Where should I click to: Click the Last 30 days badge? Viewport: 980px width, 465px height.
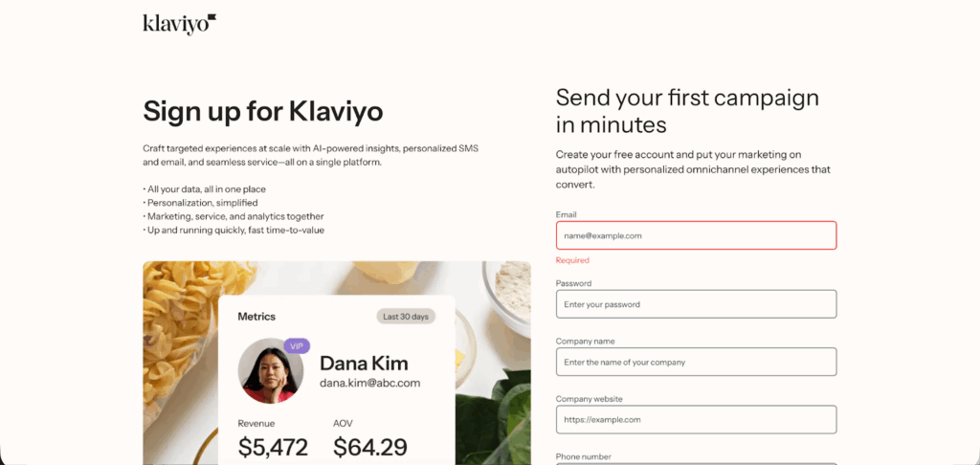[406, 316]
